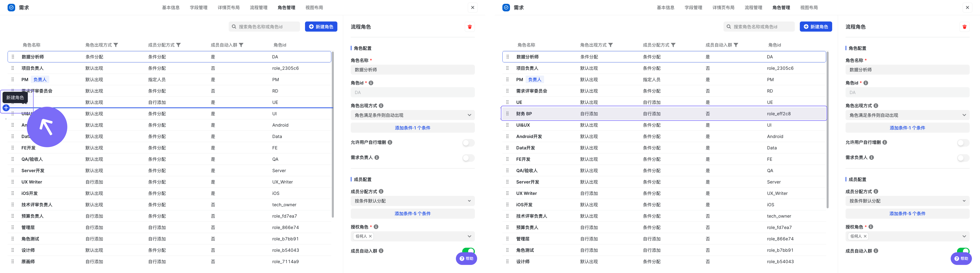
Task: Toggle 允许用户自行增删 switch in right window
Action: [963, 143]
